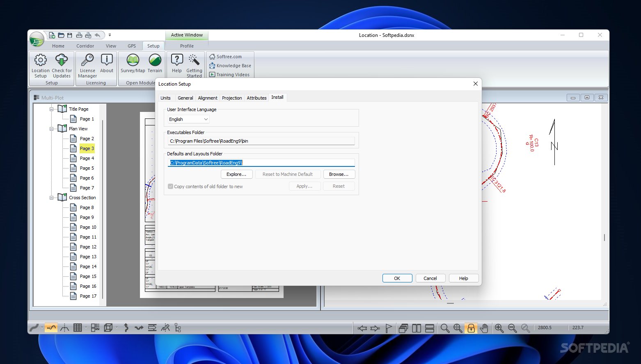Click the zoom extents icon

(x=458, y=328)
